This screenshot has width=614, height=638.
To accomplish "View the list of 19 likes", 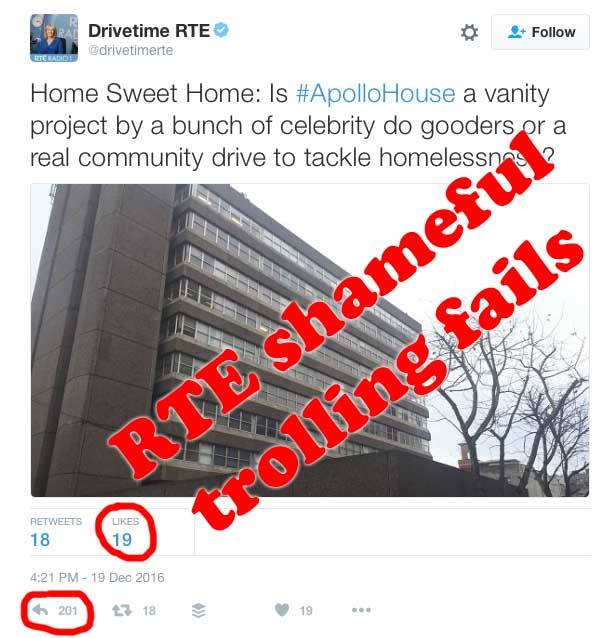I will point(125,532).
